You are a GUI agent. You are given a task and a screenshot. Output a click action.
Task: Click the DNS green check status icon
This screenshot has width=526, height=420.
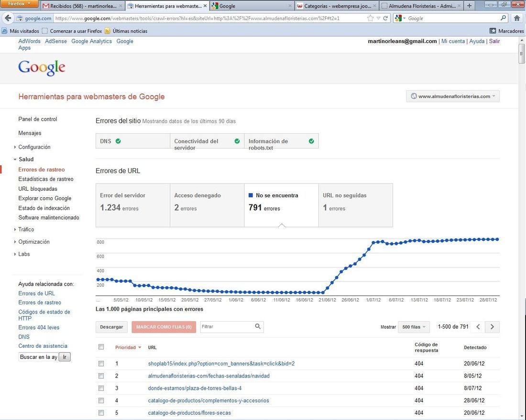click(118, 141)
